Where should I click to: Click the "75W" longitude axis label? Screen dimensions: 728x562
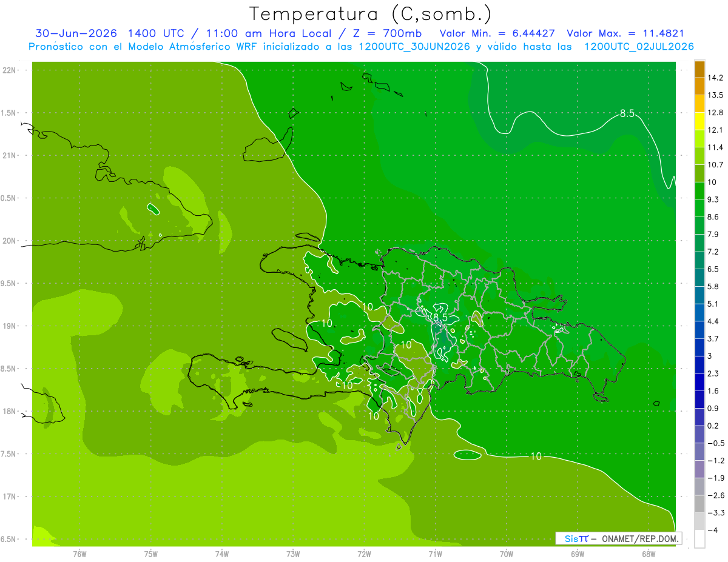pyautogui.click(x=150, y=554)
